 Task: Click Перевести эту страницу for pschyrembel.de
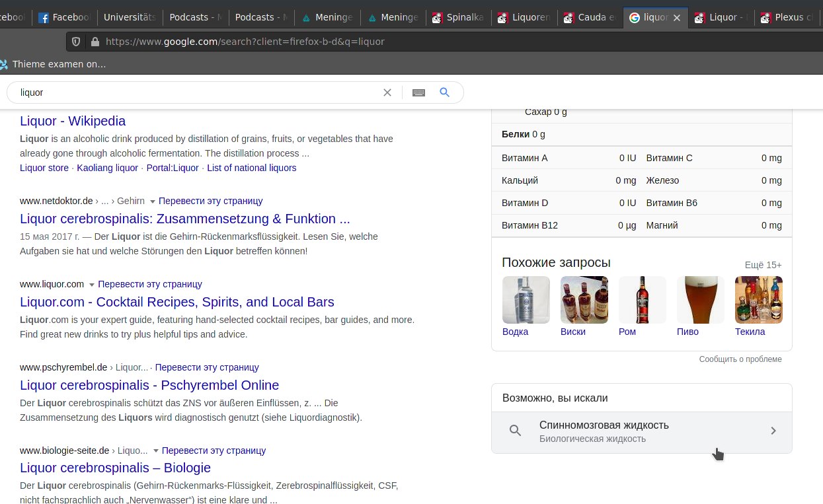[207, 367]
